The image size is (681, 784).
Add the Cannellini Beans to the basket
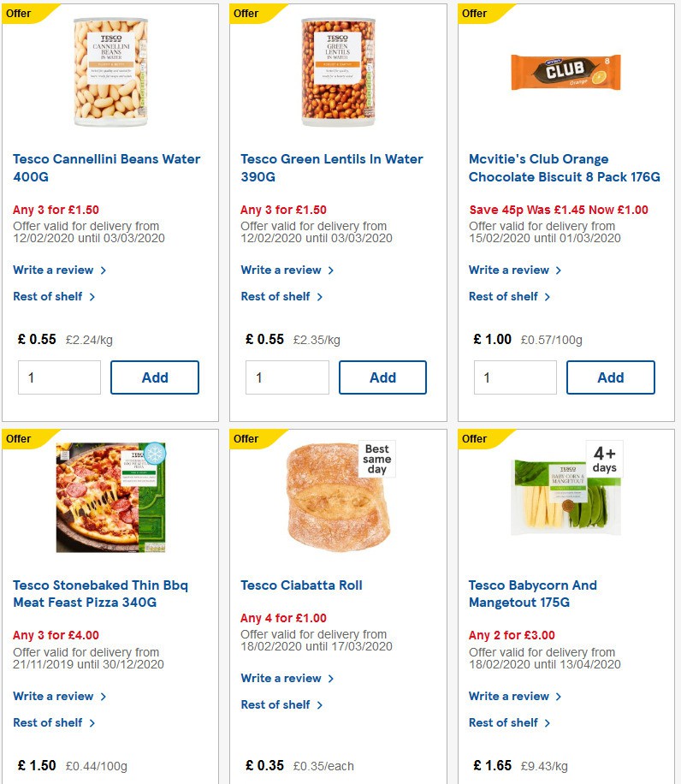coord(155,377)
